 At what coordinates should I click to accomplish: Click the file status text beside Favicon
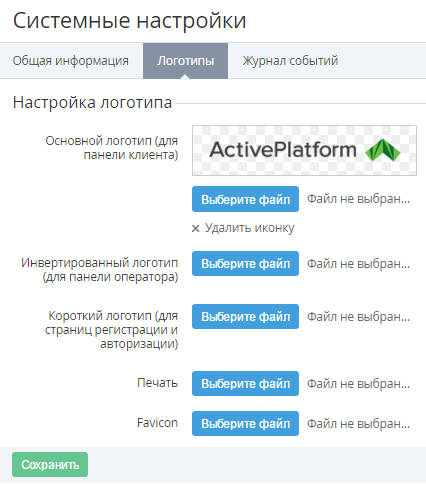pos(358,424)
